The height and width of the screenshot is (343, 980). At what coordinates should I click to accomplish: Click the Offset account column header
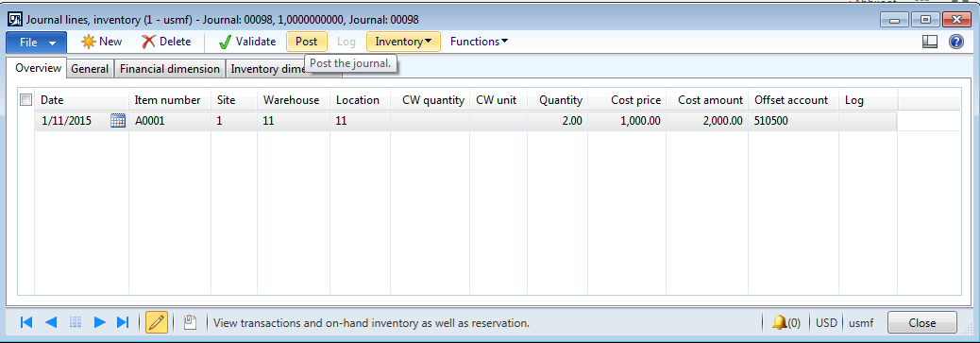coord(793,100)
